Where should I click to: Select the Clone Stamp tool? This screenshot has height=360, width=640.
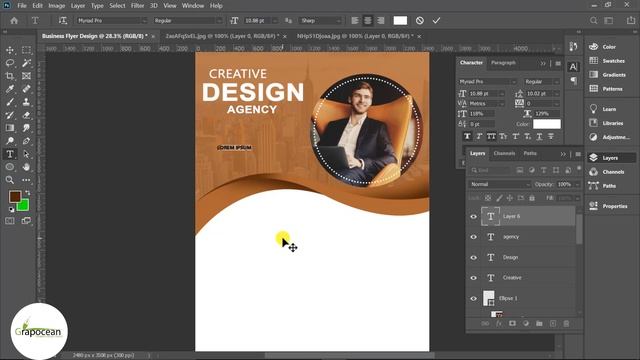coord(26,102)
